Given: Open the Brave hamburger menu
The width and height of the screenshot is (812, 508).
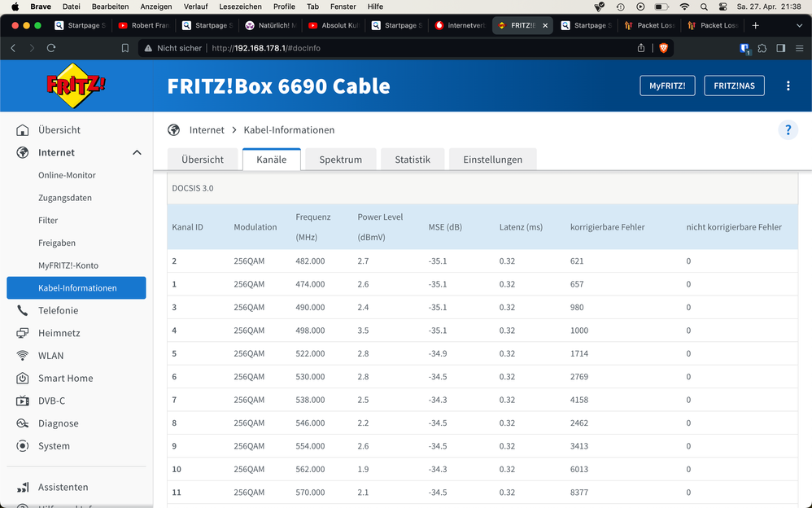Looking at the screenshot, I should (800, 48).
